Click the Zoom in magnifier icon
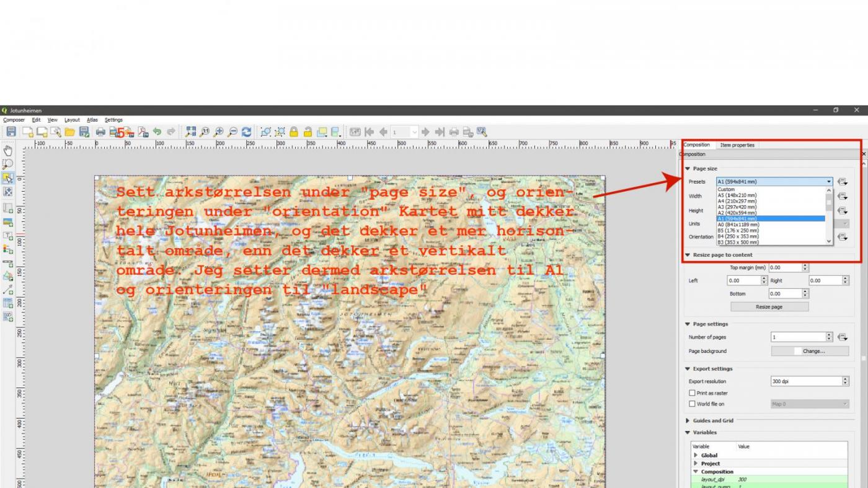This screenshot has height=488, width=868. 219,132
